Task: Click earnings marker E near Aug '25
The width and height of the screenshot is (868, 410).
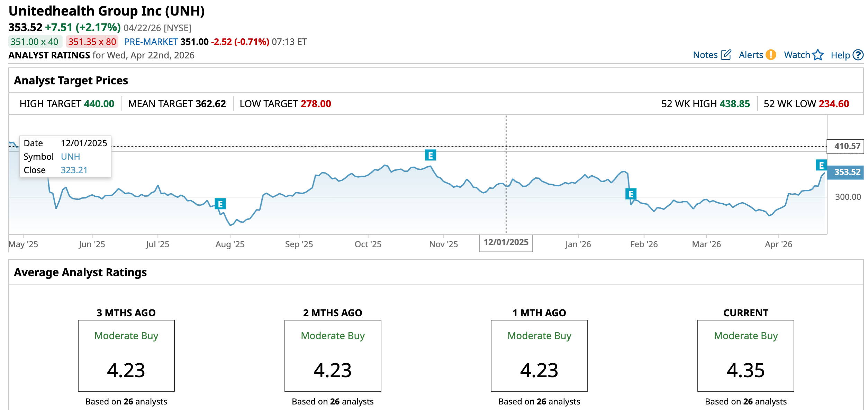Action: click(220, 204)
